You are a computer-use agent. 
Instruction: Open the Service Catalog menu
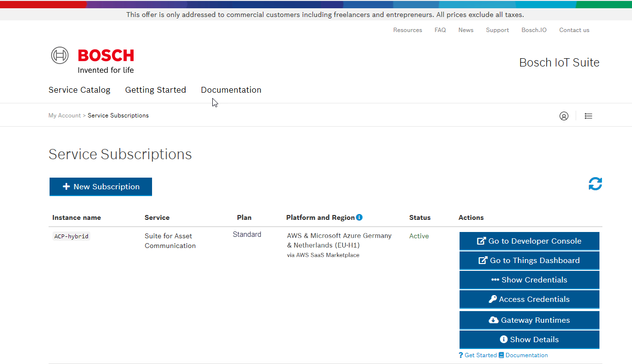[79, 90]
